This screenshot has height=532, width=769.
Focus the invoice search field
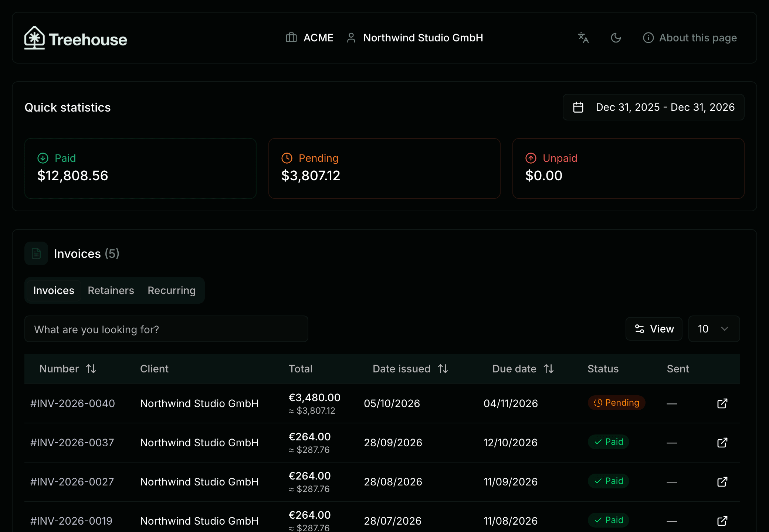(166, 329)
